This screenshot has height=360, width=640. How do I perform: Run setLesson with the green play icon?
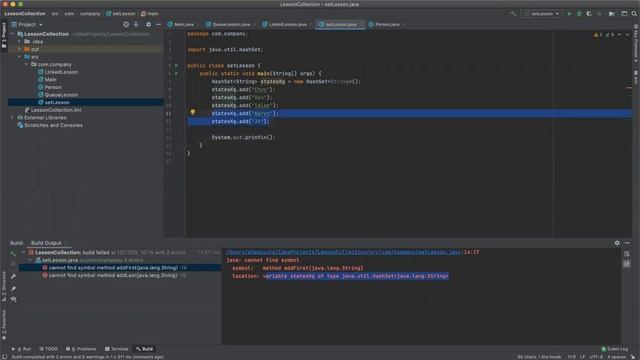[569, 13]
